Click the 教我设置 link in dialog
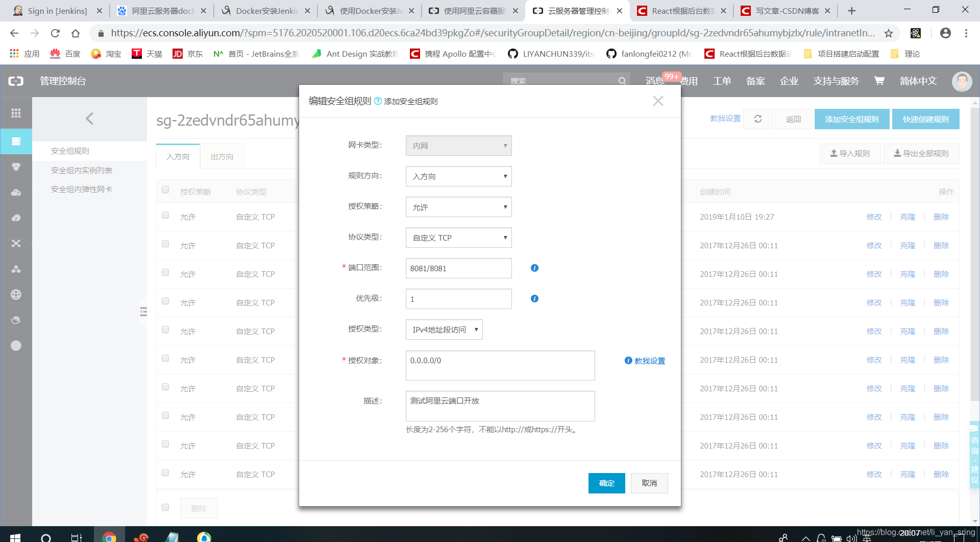 pos(649,361)
